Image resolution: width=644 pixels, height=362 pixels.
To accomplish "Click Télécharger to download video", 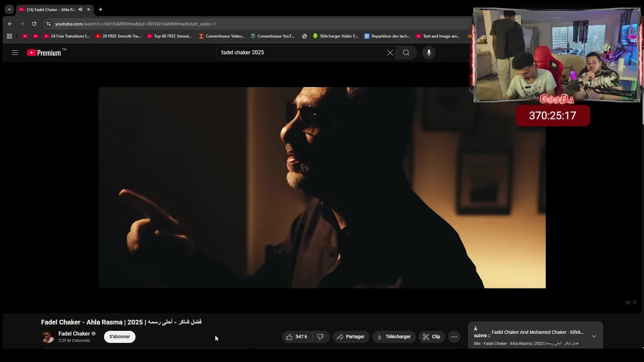I will (394, 337).
